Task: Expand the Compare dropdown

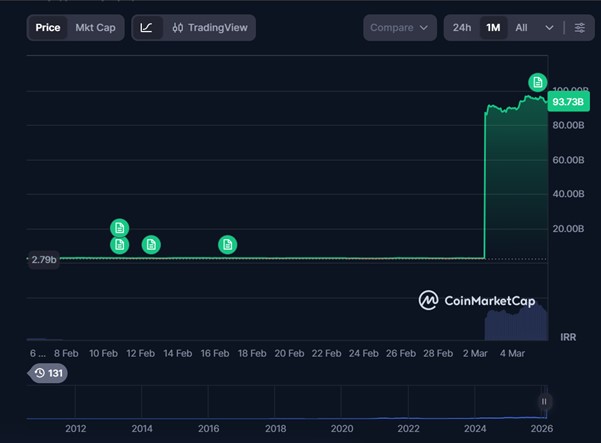Action: pyautogui.click(x=399, y=28)
